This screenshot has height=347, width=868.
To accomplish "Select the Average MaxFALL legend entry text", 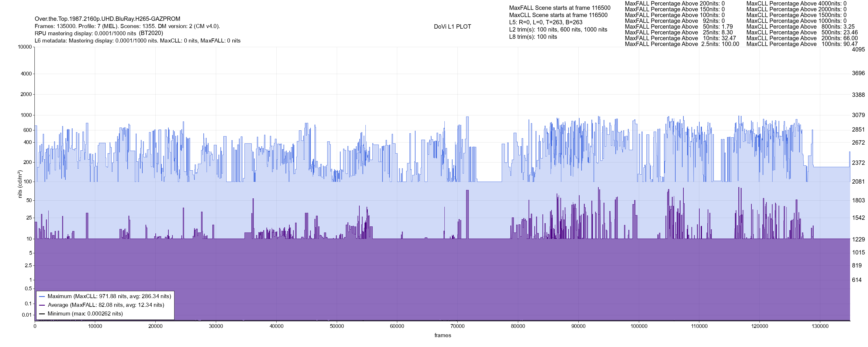I will [x=106, y=305].
